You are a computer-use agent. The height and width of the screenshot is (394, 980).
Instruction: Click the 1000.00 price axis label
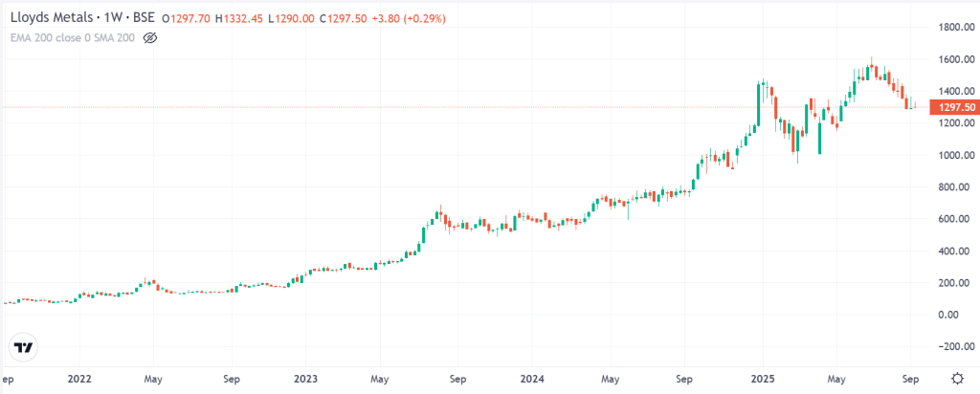click(x=957, y=156)
